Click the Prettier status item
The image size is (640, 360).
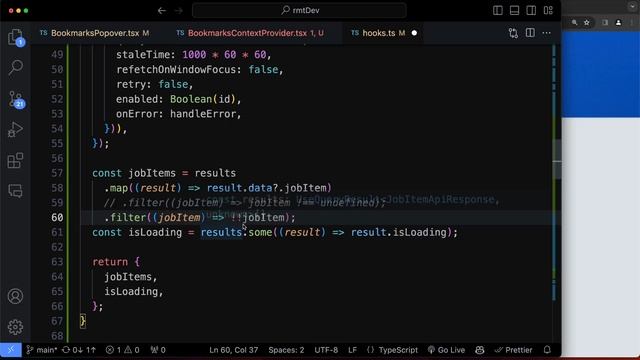[x=513, y=350]
